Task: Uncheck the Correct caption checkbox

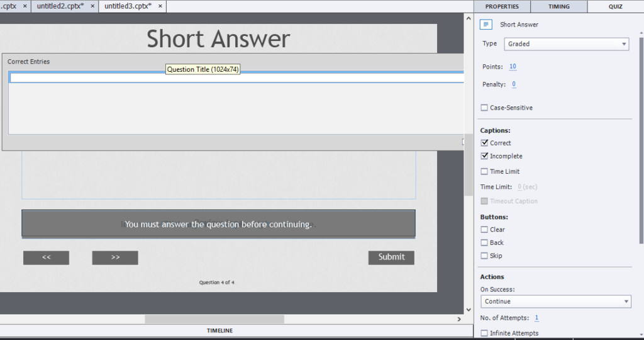Action: [484, 143]
